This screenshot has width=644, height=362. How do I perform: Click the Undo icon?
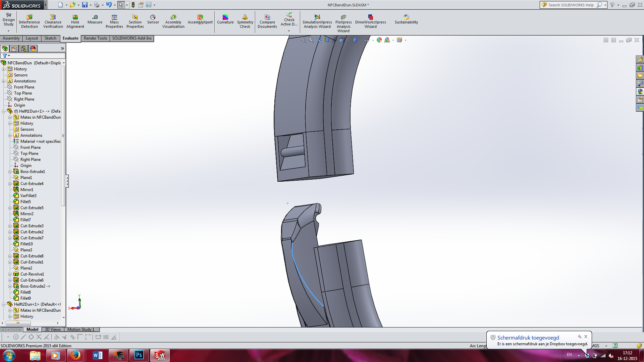click(x=109, y=5)
